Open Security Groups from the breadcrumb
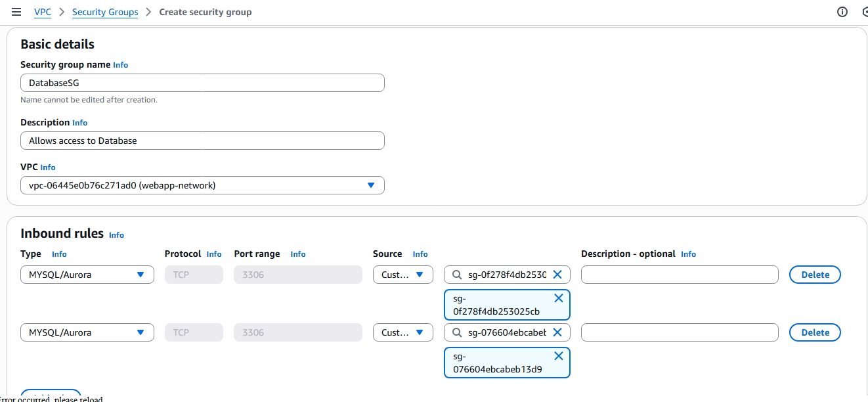The height and width of the screenshot is (402, 868). coord(104,11)
